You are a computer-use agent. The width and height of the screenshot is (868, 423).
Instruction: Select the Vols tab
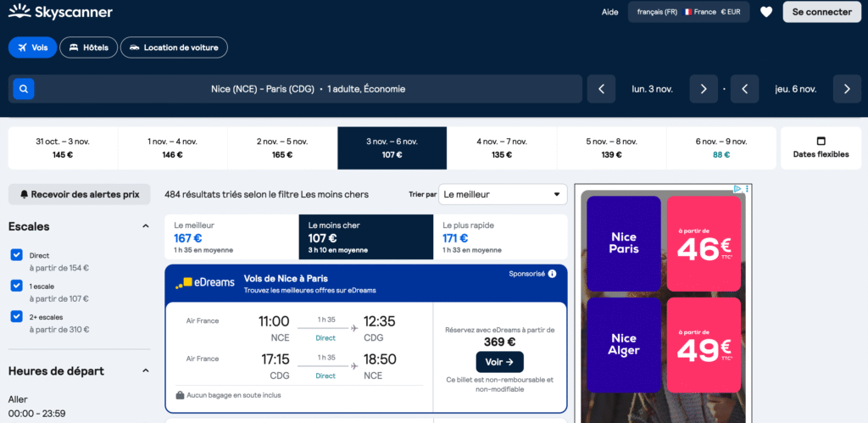tap(33, 47)
